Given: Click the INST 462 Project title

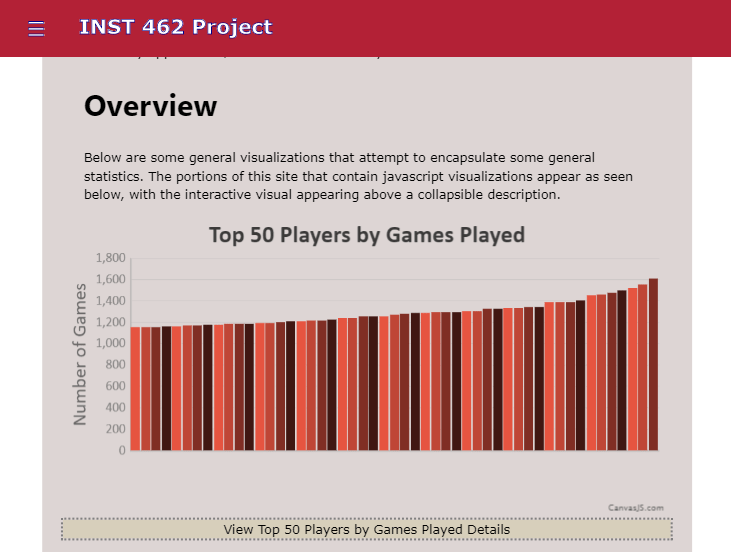Looking at the screenshot, I should [x=176, y=27].
